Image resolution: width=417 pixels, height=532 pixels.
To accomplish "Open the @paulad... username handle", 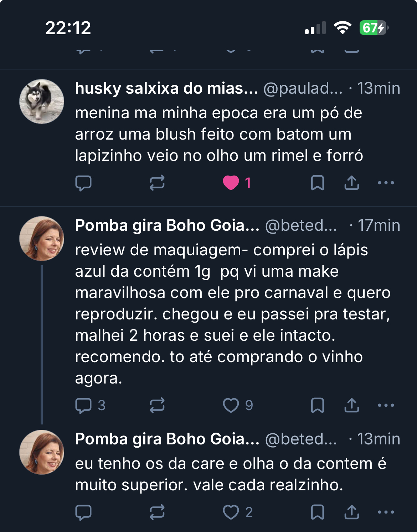I will coord(303,88).
